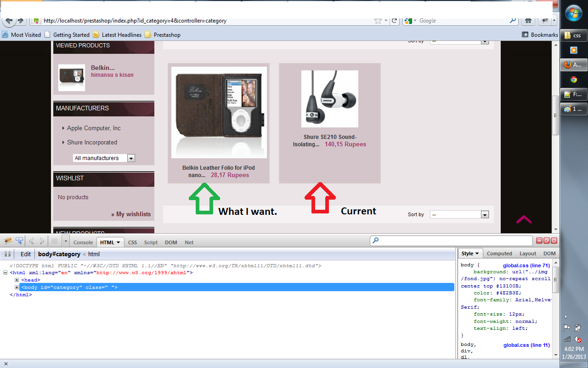Click the Shure earphones product image
The image size is (588, 368).
click(x=330, y=99)
